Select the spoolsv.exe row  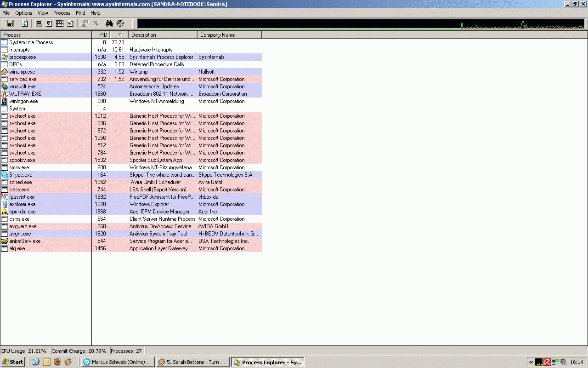click(131, 160)
